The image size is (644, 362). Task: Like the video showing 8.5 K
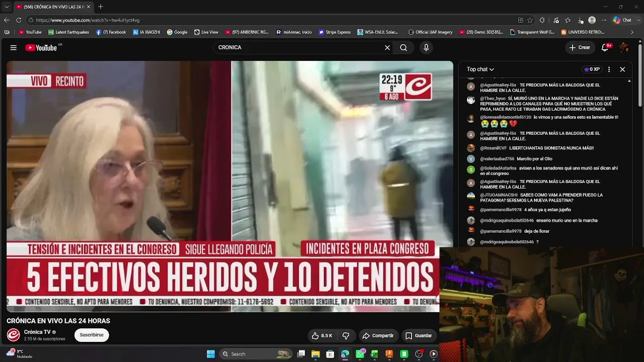(x=321, y=336)
